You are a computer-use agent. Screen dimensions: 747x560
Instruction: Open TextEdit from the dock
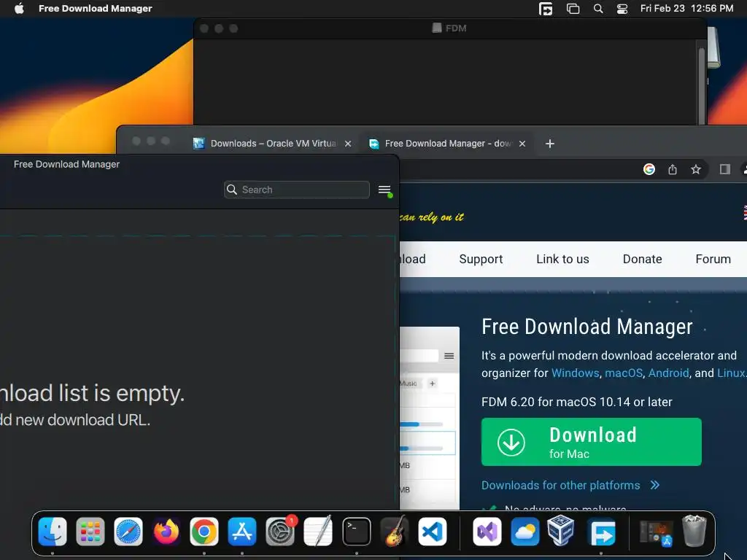(318, 532)
